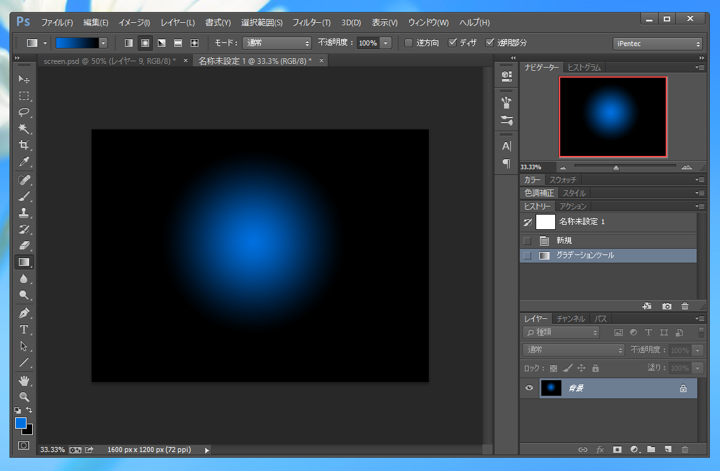720x471 pixels.
Task: Create new snapshot in History panel
Action: point(667,306)
